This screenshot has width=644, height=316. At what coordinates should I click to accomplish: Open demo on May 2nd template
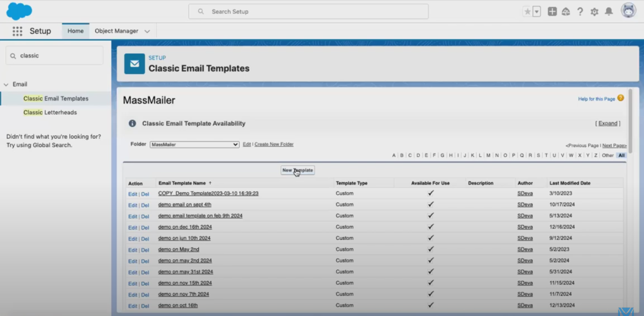[179, 249]
